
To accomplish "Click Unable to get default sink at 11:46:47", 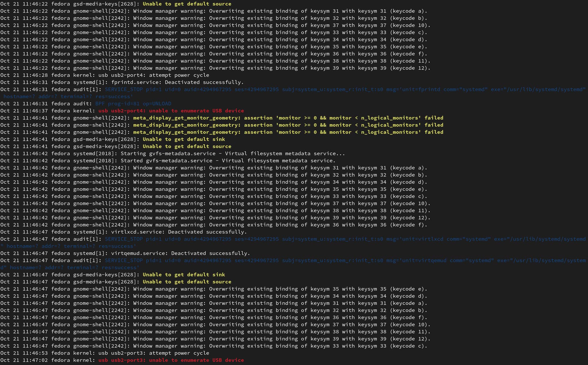I will click(x=184, y=275).
